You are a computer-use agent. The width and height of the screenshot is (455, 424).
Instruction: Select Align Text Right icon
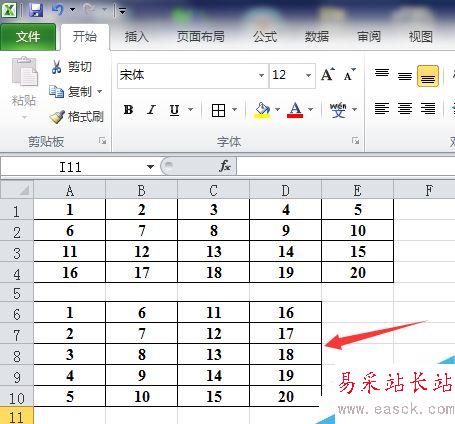coord(428,109)
